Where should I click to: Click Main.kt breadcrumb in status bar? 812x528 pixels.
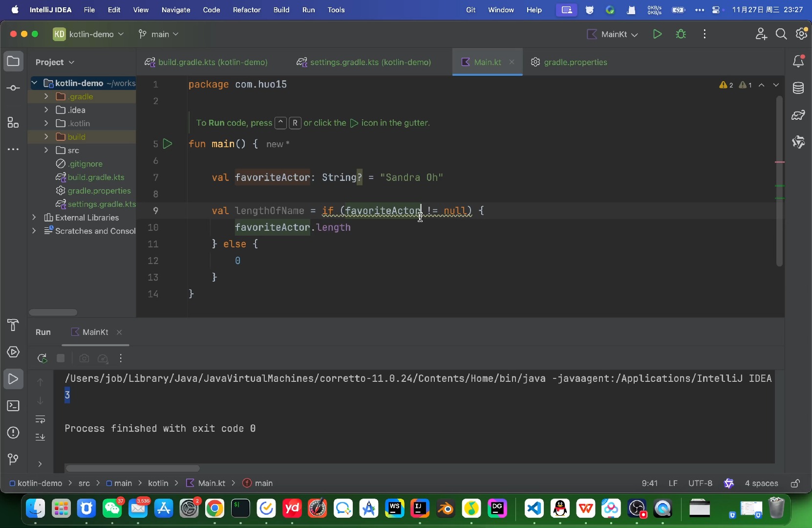[206, 483]
